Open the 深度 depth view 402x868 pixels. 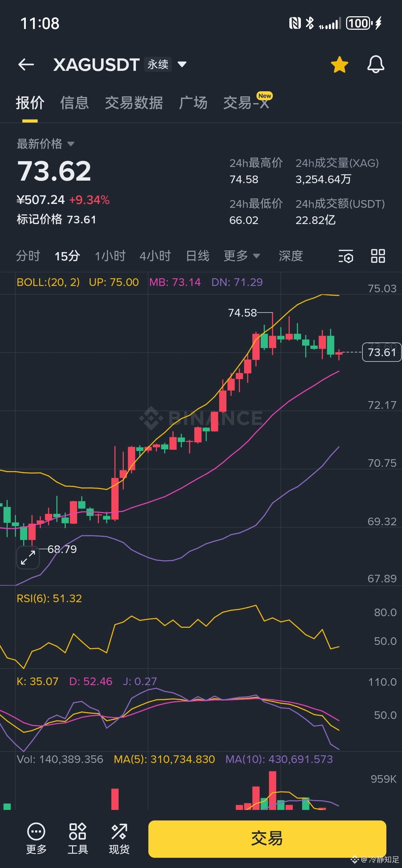click(291, 256)
